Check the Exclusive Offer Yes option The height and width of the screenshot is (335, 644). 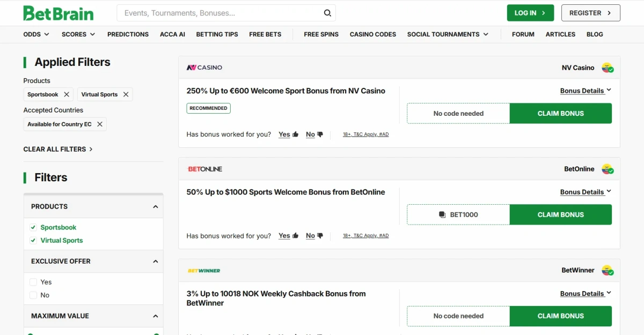click(33, 282)
